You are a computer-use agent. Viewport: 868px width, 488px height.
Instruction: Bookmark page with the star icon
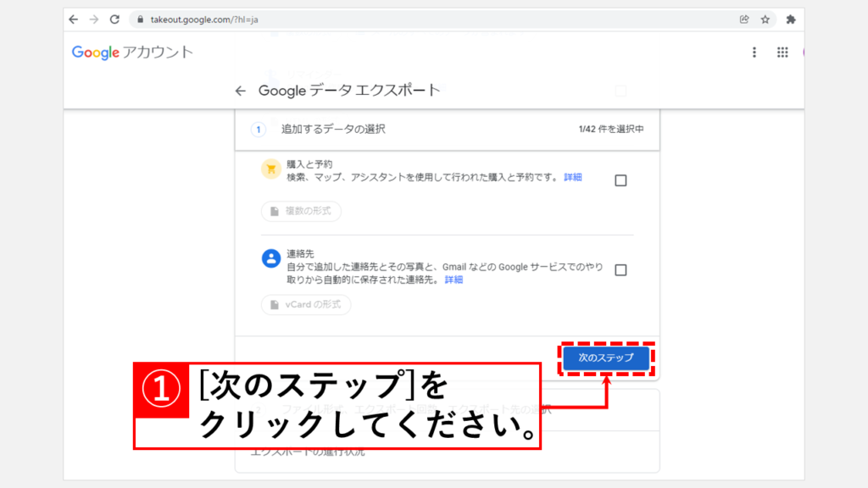tap(765, 19)
